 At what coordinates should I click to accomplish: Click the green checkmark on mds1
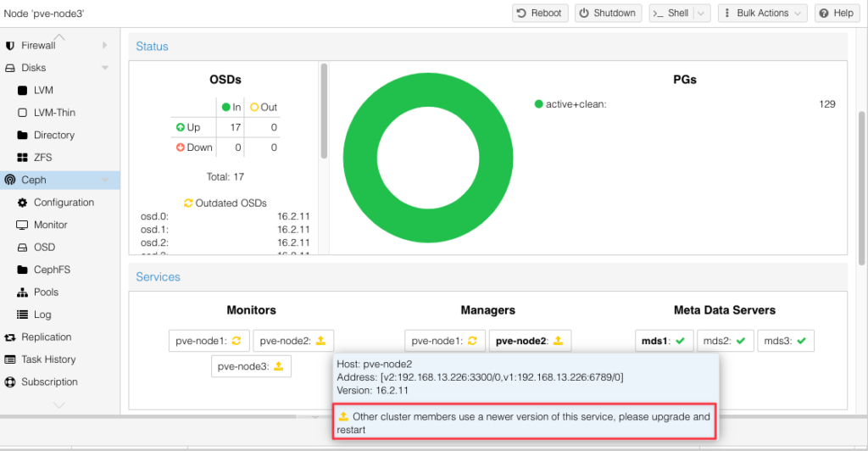681,341
